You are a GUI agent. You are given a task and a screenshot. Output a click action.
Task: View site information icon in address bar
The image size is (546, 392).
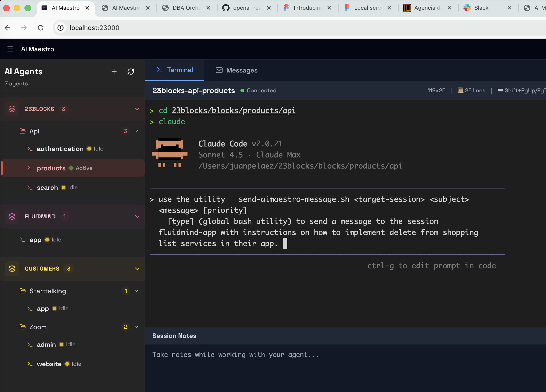(x=61, y=28)
